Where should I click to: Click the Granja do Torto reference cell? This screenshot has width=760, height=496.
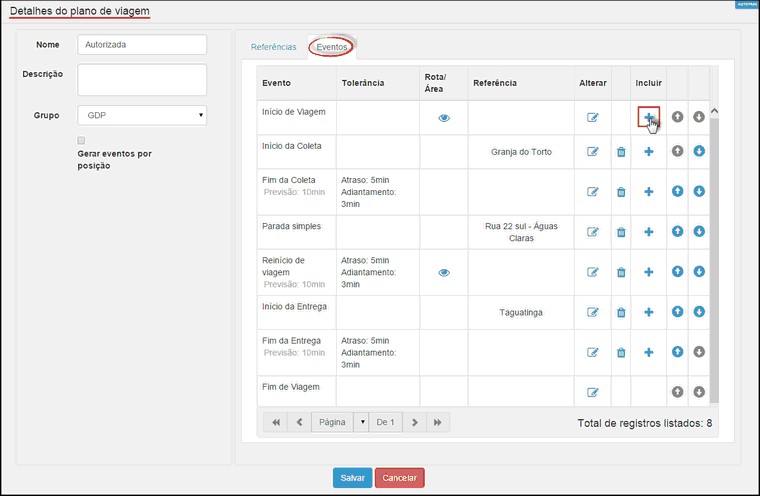(521, 152)
